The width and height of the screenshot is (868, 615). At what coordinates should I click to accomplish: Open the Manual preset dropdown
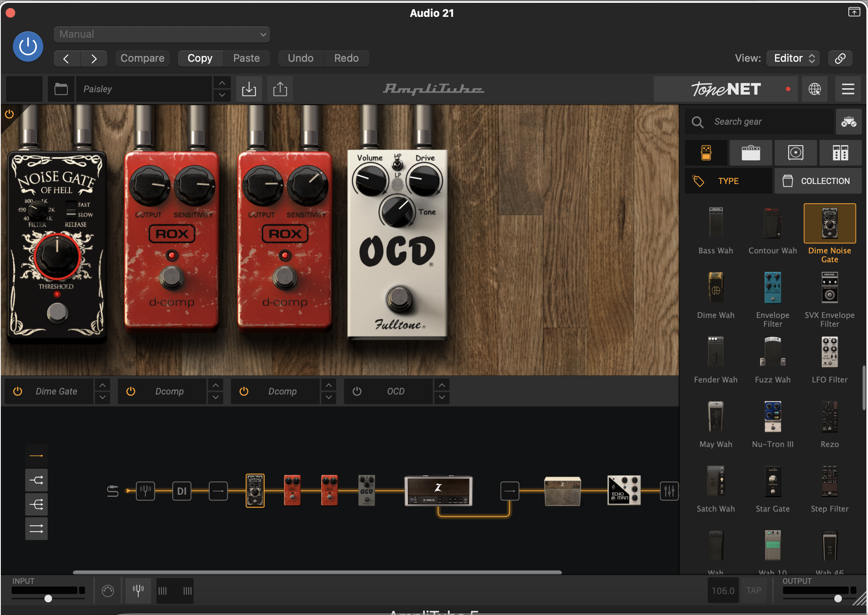[x=161, y=34]
